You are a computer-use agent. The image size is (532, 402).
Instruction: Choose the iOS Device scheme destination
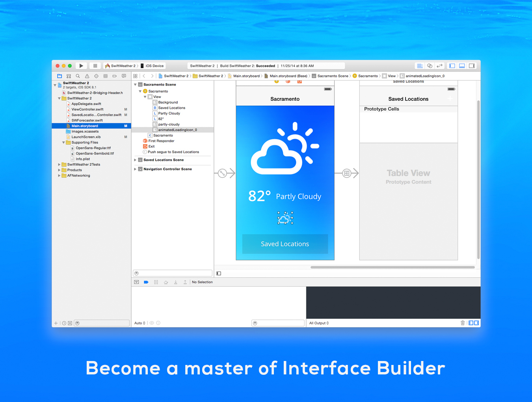click(x=153, y=66)
